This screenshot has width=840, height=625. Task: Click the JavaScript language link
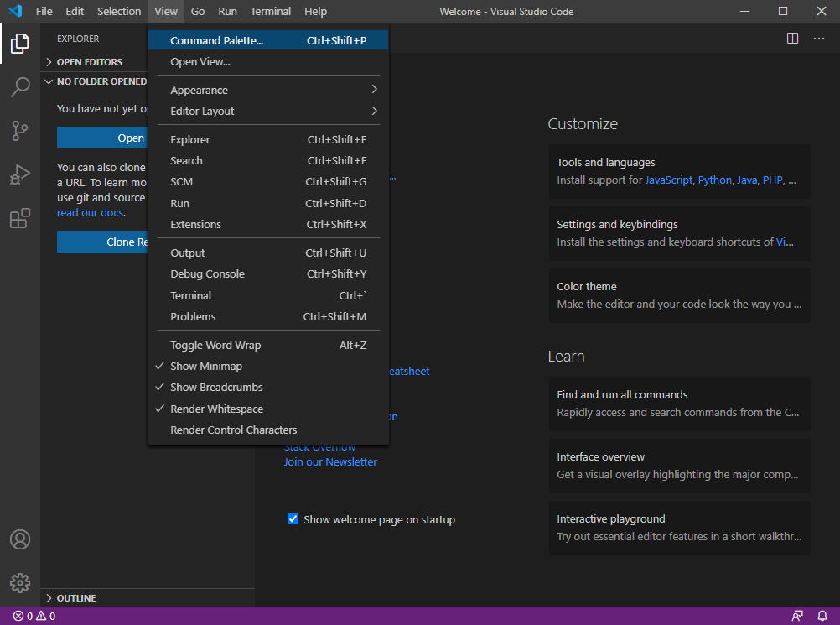click(669, 180)
